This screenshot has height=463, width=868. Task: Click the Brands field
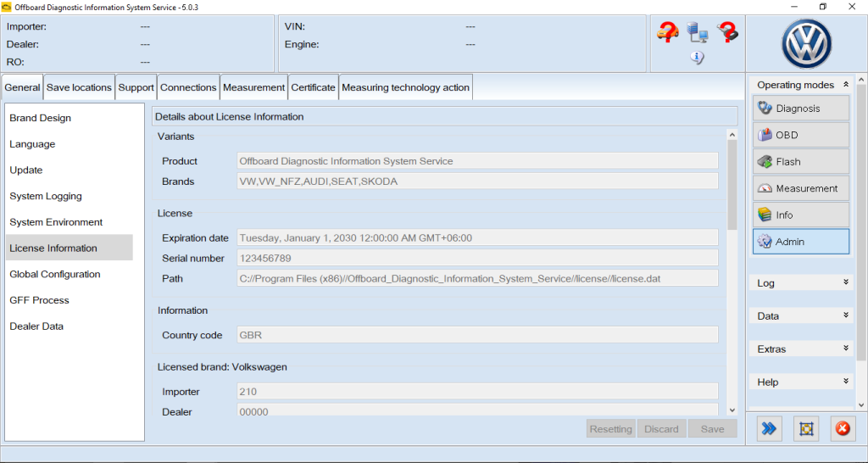(478, 181)
